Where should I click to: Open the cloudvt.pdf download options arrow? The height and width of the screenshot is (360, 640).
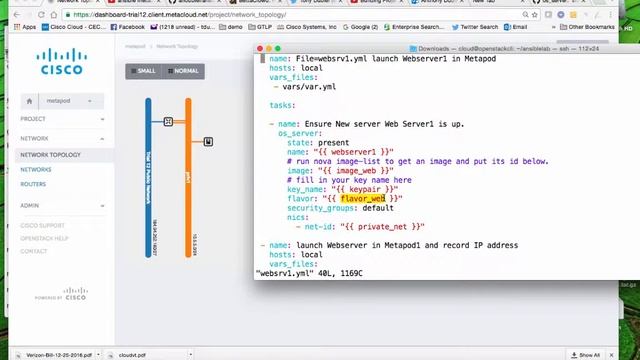tap(190, 355)
